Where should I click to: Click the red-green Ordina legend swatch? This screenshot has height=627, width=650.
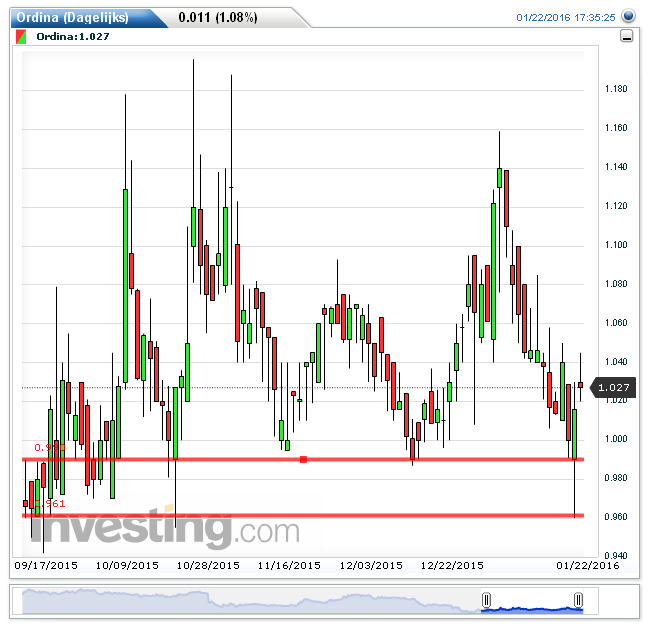(21, 36)
